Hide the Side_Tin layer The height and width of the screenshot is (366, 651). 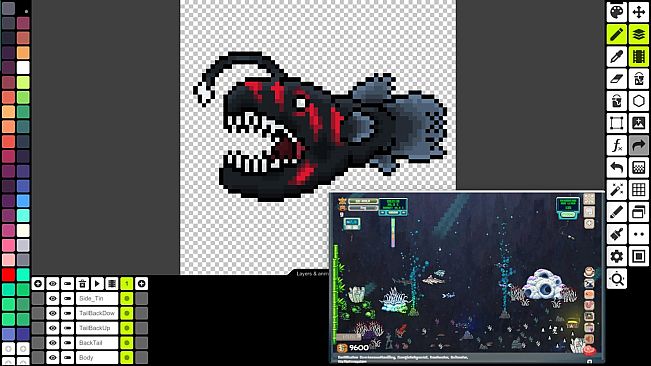(53, 298)
